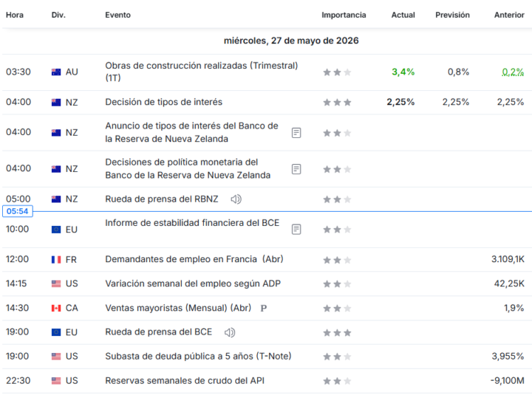
Task: Open the Rueda de prensa del RBNZ event
Action: pos(162,199)
